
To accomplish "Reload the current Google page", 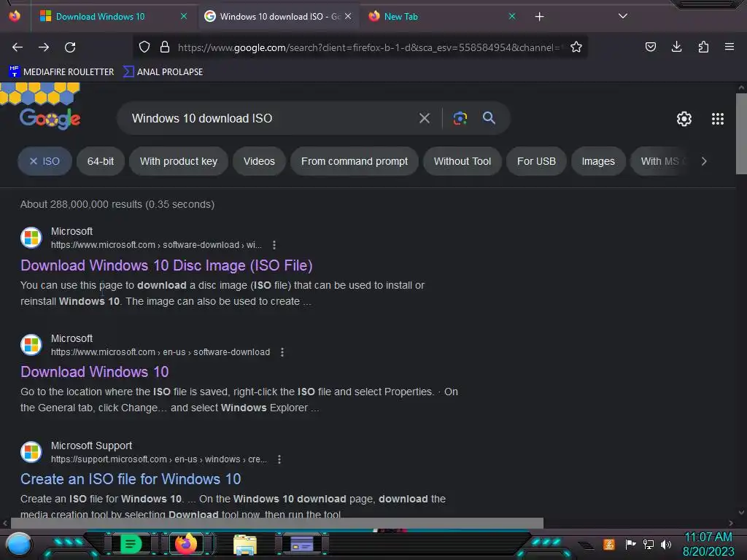I will 70,47.
